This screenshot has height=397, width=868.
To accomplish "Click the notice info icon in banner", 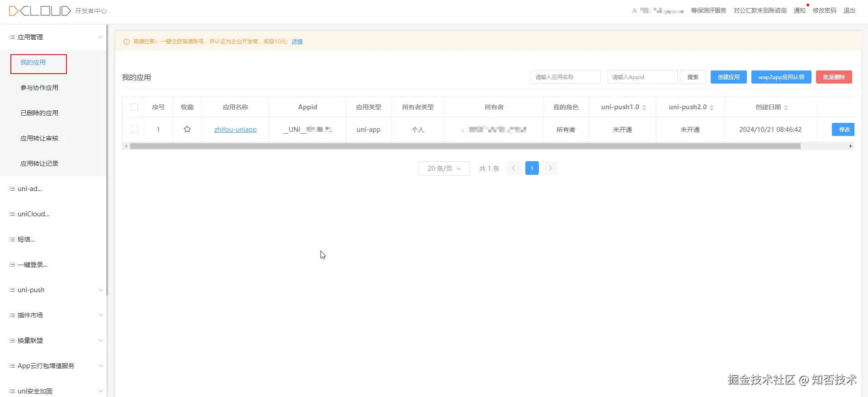I will tap(127, 42).
